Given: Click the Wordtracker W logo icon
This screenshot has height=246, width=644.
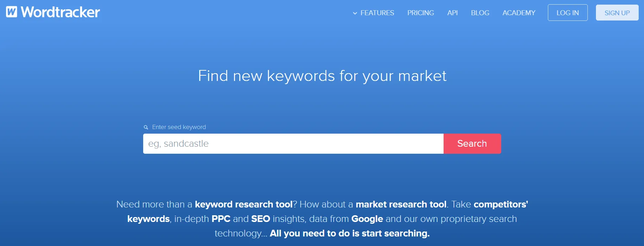Looking at the screenshot, I should (11, 12).
